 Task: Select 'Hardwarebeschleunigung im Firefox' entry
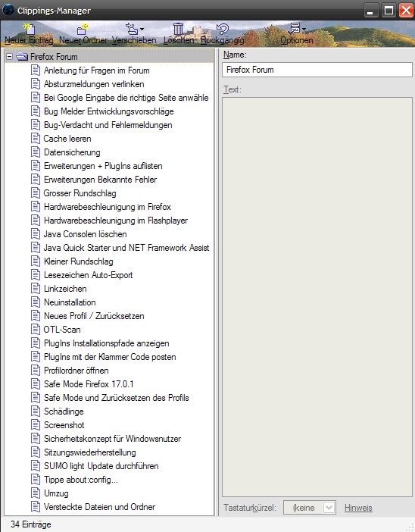(x=108, y=207)
